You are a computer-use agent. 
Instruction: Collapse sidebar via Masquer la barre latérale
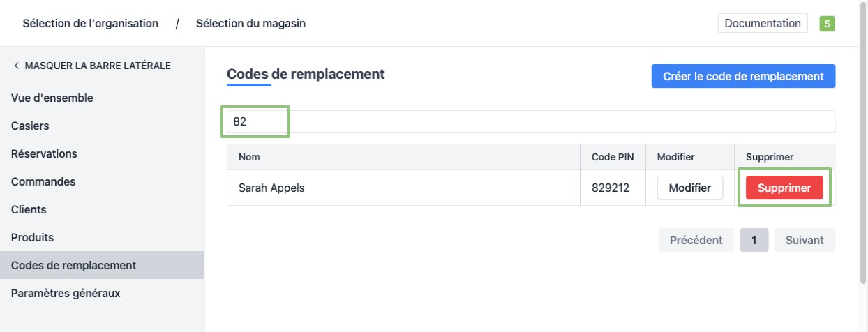click(x=91, y=66)
